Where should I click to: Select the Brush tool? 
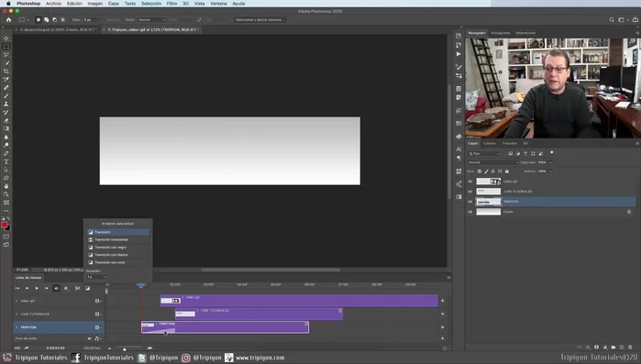click(6, 96)
